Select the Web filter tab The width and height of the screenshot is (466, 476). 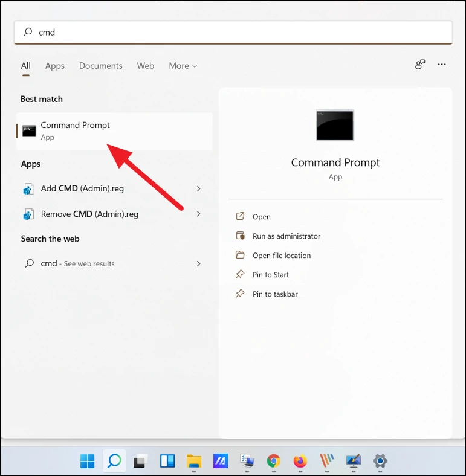(145, 66)
